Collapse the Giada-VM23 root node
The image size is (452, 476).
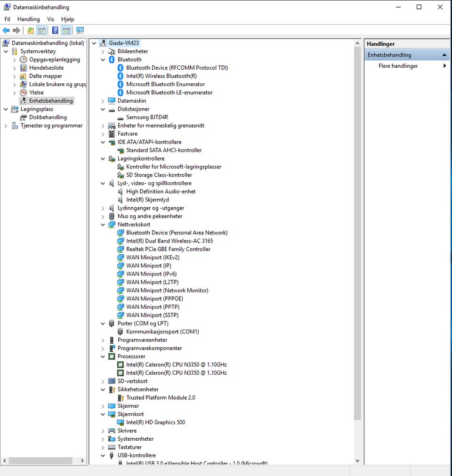coord(95,43)
